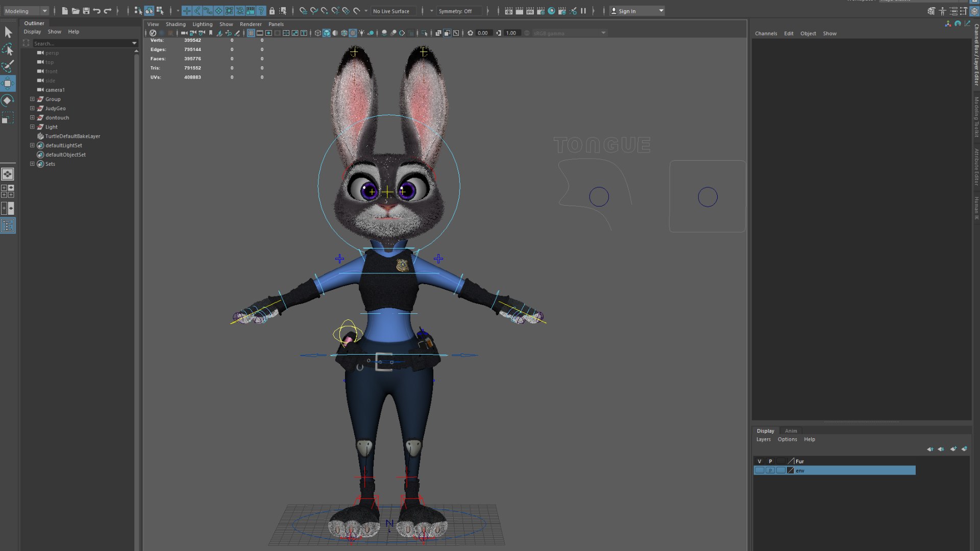Image resolution: width=980 pixels, height=551 pixels.
Task: Expand the JudyGeo node
Action: [x=32, y=108]
